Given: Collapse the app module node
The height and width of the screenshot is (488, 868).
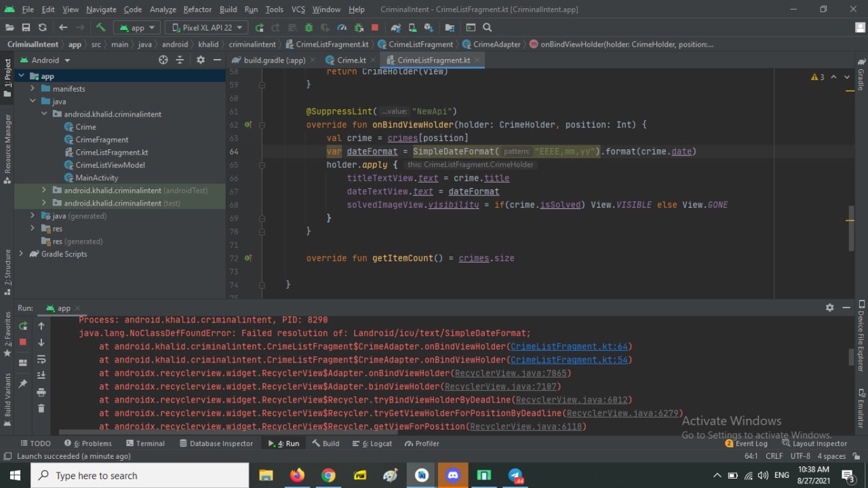Looking at the screenshot, I should [x=21, y=76].
